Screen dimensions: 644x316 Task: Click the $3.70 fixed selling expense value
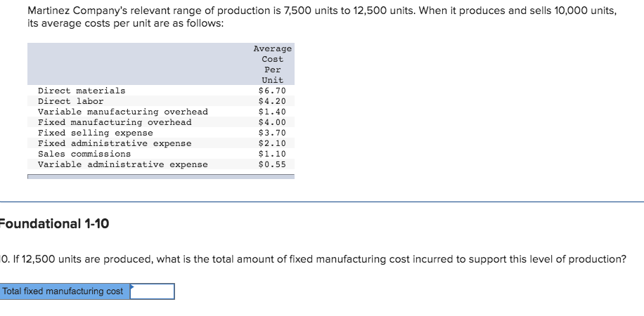(272, 133)
